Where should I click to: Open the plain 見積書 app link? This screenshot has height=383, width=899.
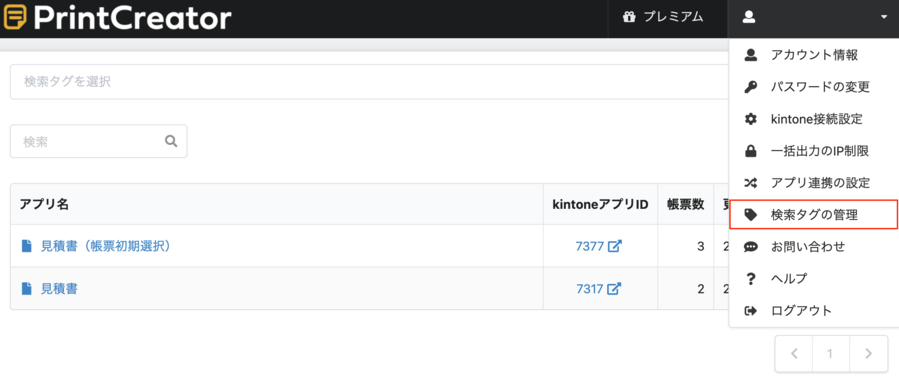(x=59, y=288)
